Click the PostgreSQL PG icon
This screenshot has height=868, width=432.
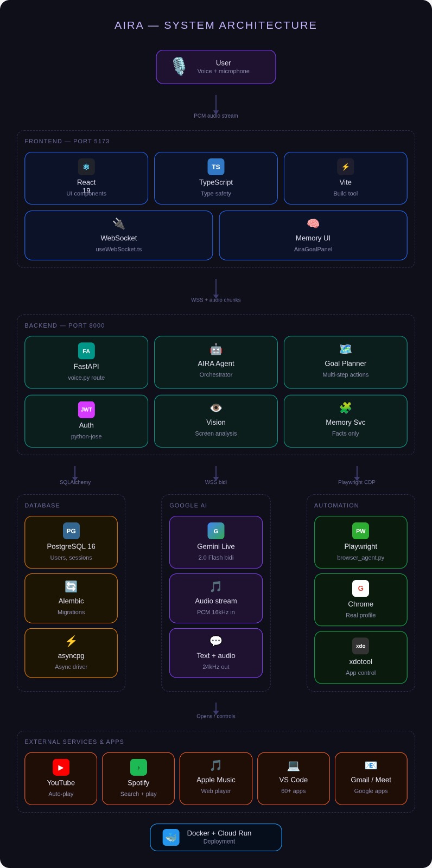click(x=71, y=531)
